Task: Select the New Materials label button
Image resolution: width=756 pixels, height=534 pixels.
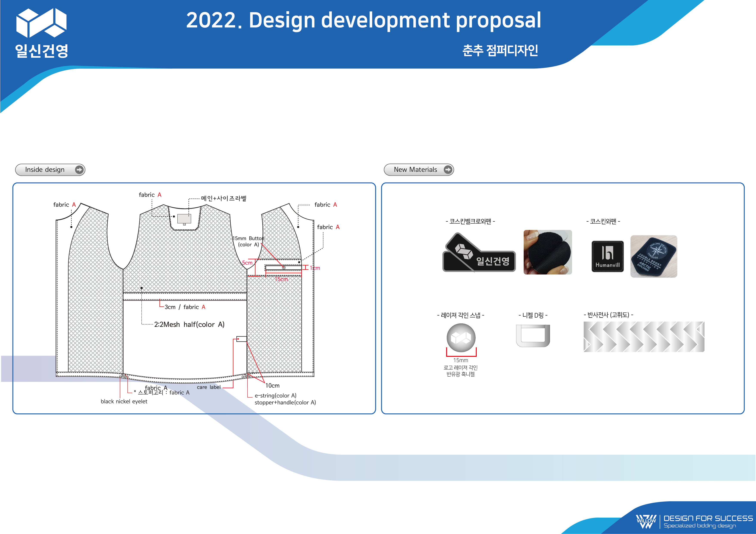Action: click(415, 169)
